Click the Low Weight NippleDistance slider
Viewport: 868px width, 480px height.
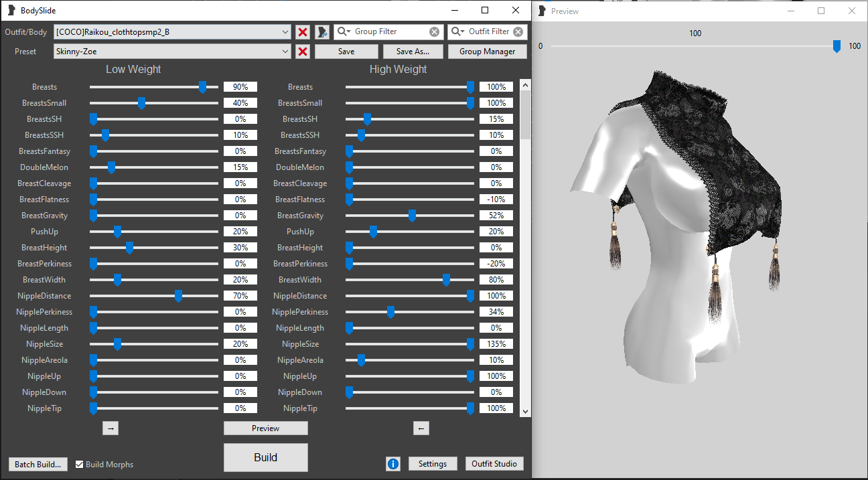[x=154, y=296]
